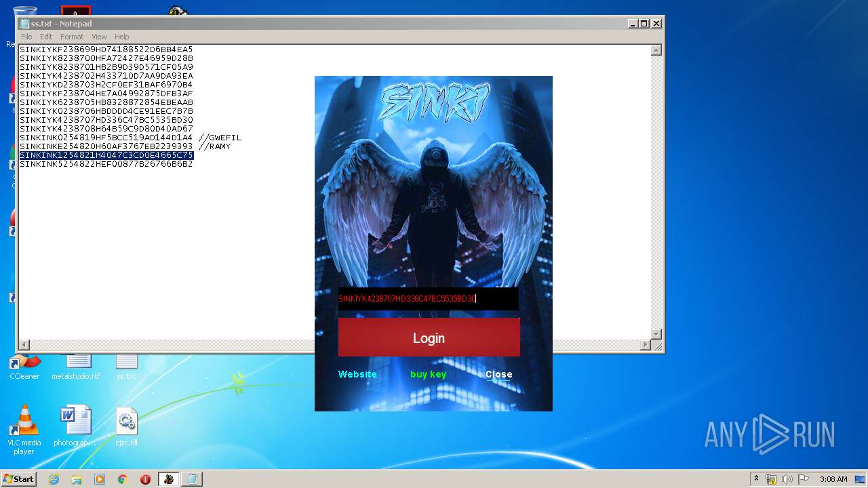The image size is (868, 488).
Task: Launch Google Chrome from the taskbar
Action: tap(123, 479)
